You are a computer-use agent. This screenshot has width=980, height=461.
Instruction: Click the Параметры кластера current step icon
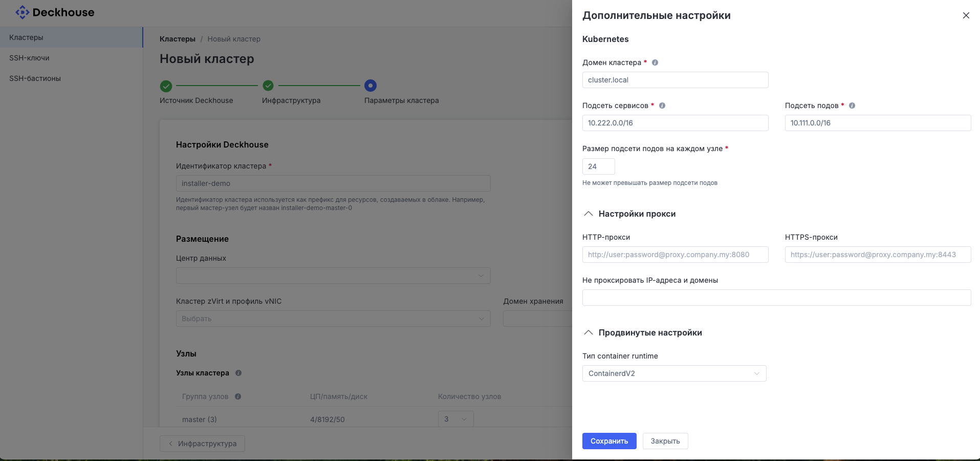pos(371,86)
